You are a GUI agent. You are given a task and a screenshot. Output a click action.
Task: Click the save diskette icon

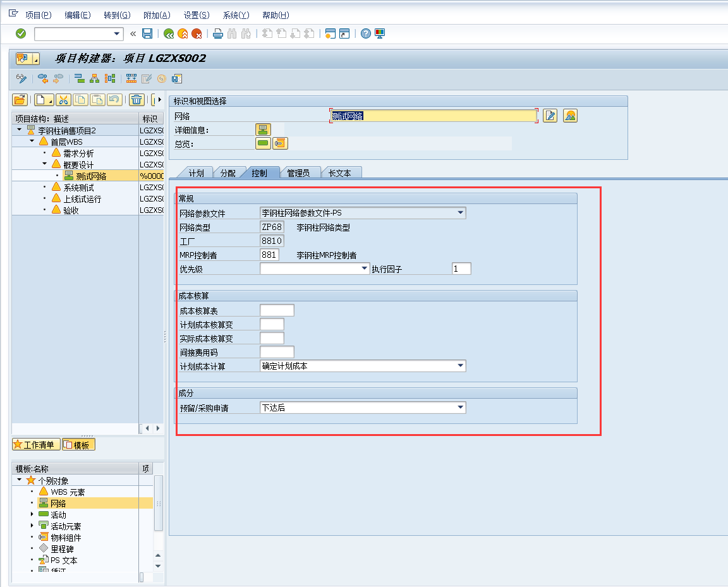pos(147,33)
